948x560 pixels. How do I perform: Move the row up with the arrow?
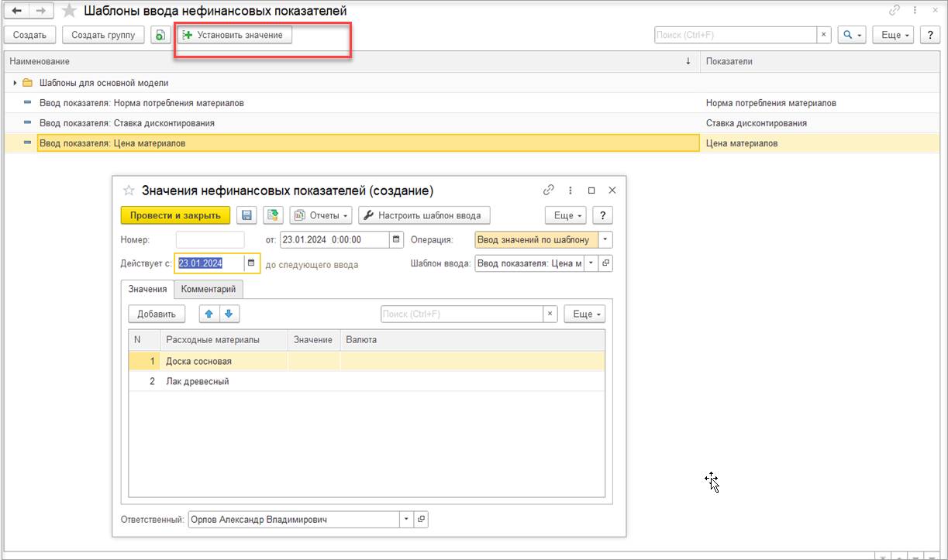click(x=209, y=314)
